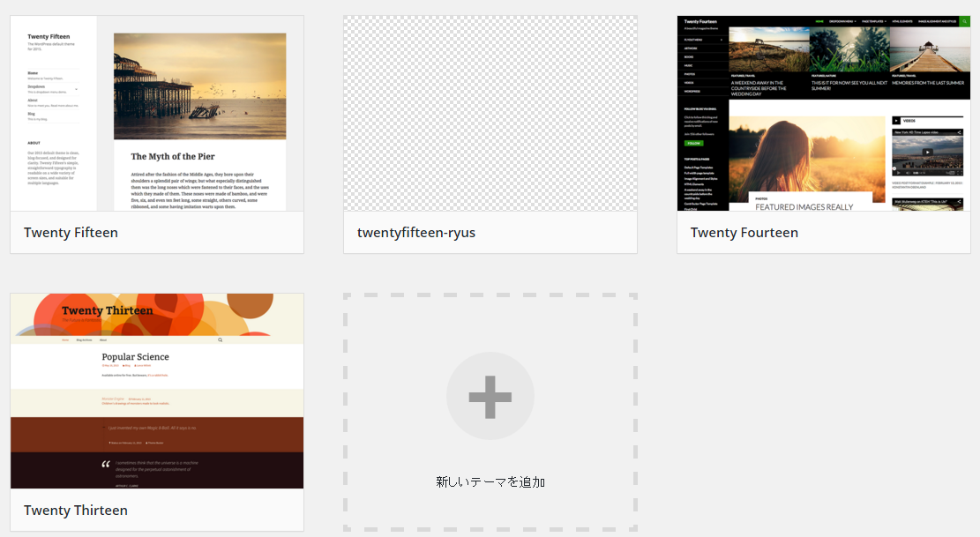Open the Twenty Thirteen theme screenshot

click(157, 391)
